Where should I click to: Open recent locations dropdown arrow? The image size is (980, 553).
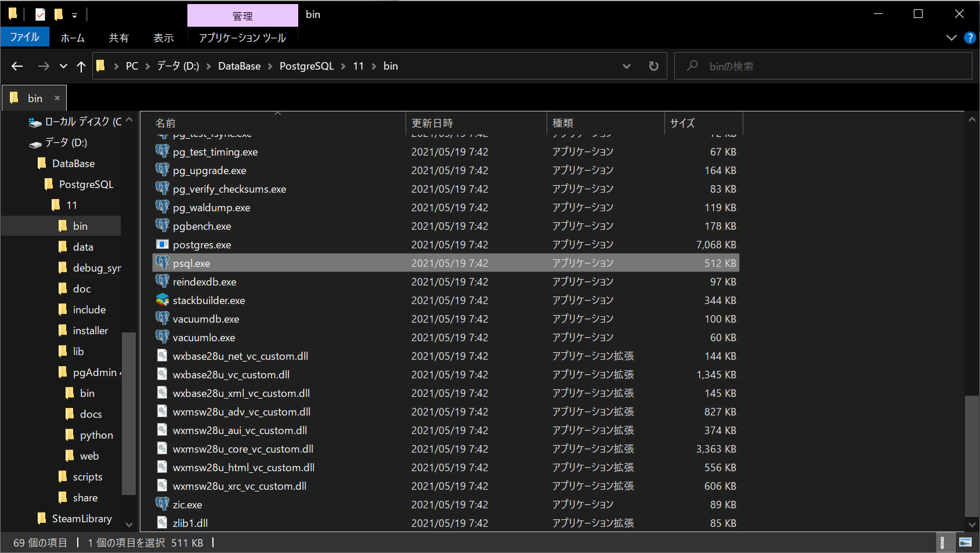(63, 66)
